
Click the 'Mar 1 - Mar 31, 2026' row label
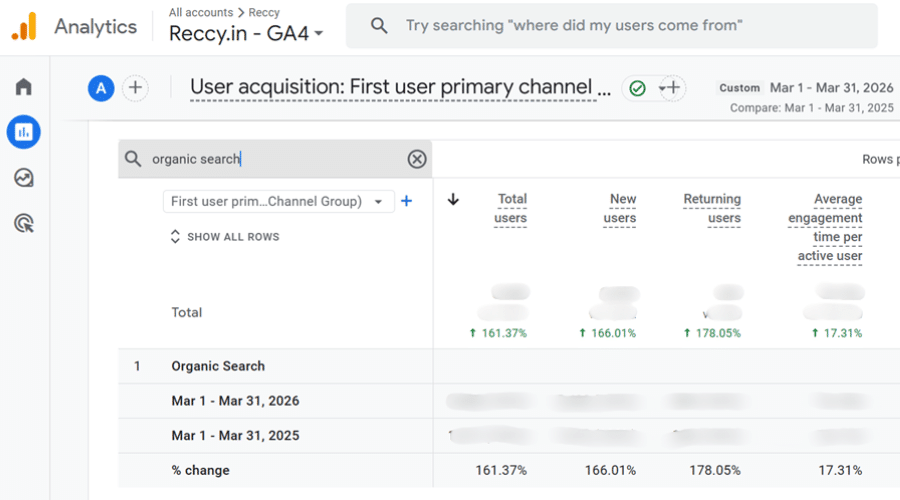tap(235, 401)
